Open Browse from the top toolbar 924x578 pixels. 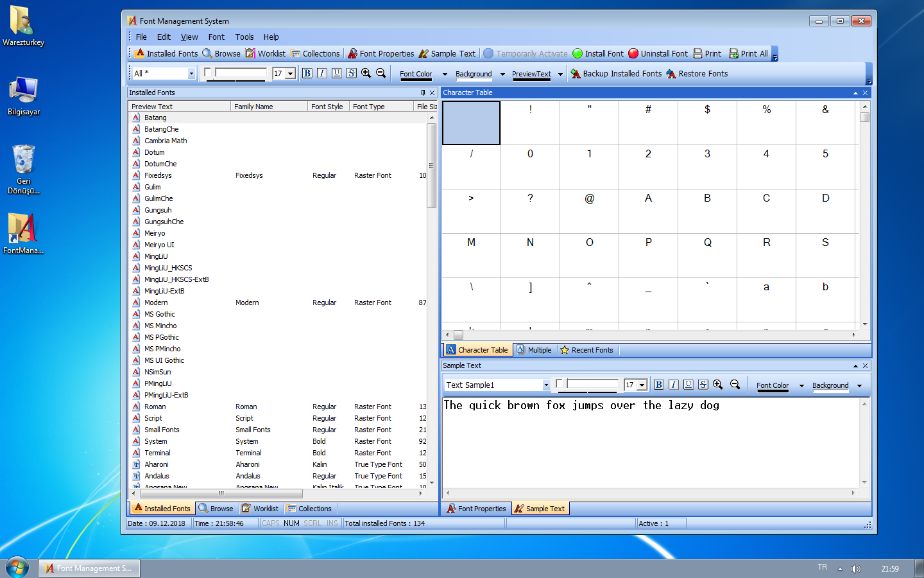click(x=221, y=54)
